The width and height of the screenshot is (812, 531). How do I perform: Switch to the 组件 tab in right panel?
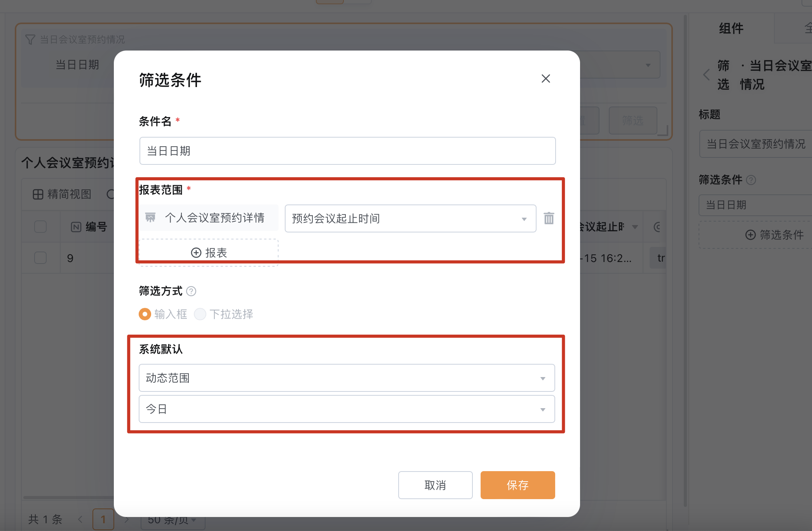pos(731,28)
